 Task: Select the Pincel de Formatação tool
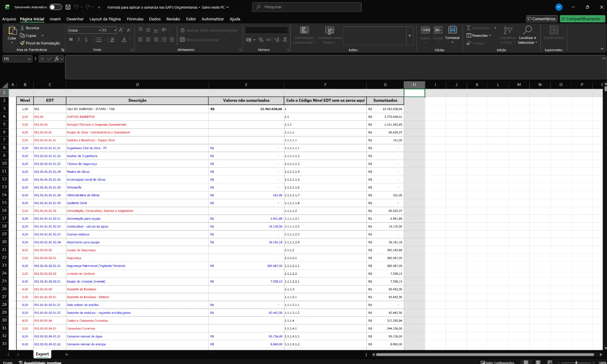[23, 43]
